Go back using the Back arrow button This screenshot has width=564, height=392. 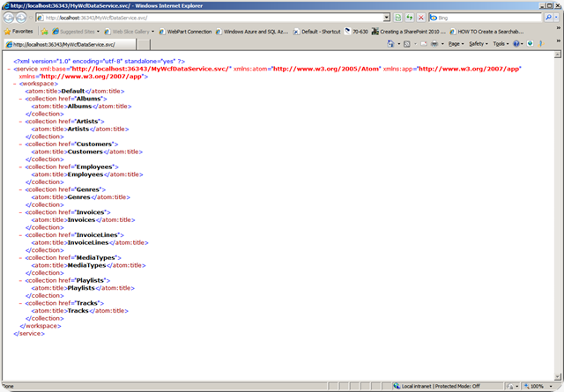9,18
